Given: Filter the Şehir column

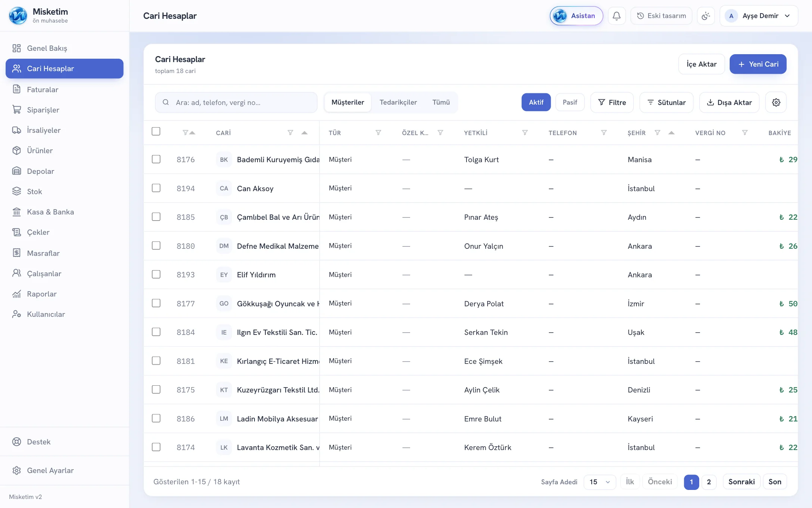Looking at the screenshot, I should tap(657, 132).
